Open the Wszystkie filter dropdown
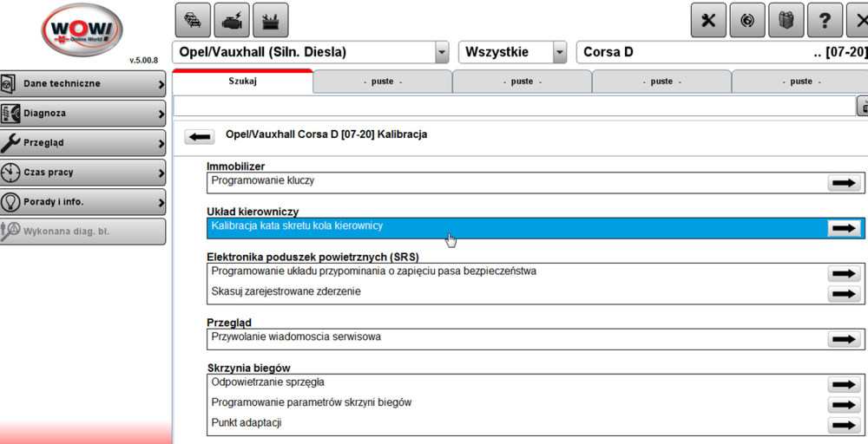The image size is (868, 444). pos(559,52)
